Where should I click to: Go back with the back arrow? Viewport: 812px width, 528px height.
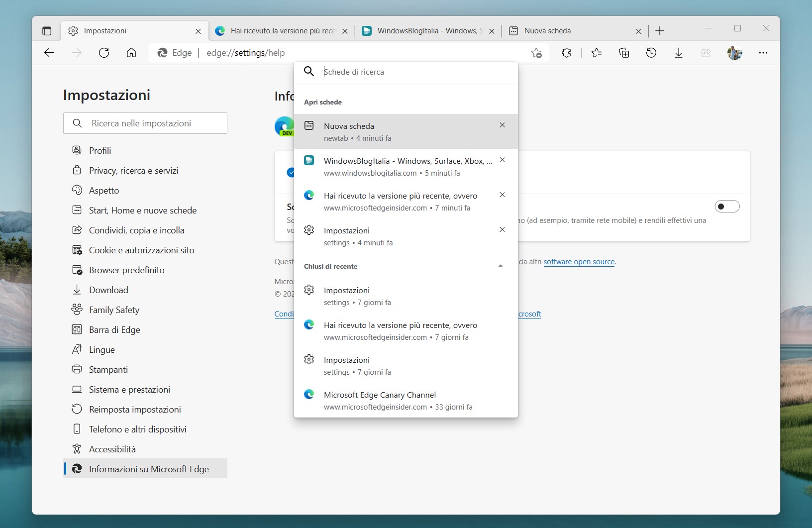(49, 53)
